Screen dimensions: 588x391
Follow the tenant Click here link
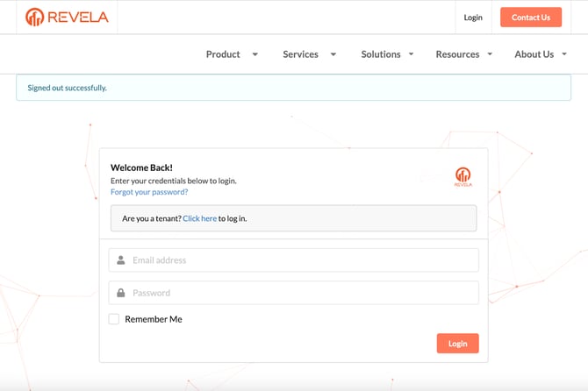point(199,218)
